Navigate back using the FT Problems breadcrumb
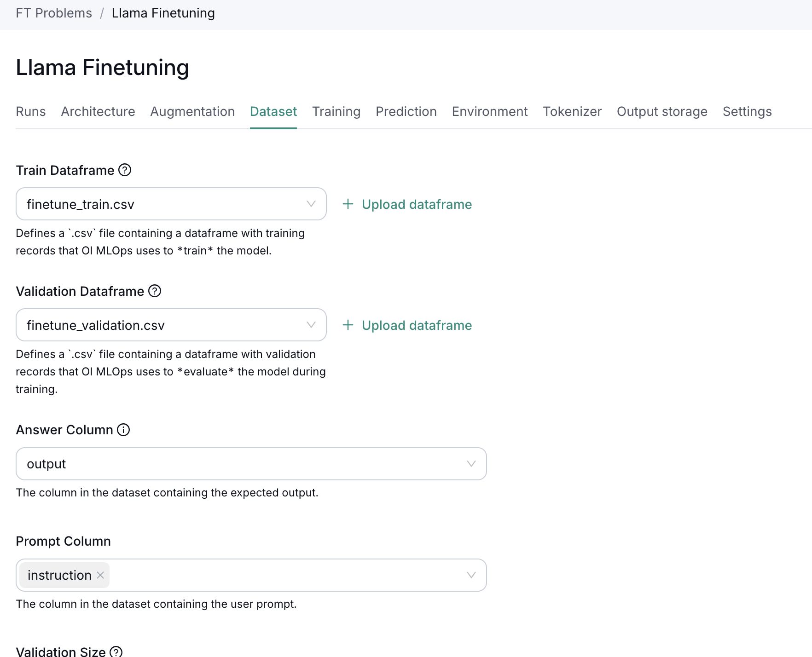 (x=53, y=13)
